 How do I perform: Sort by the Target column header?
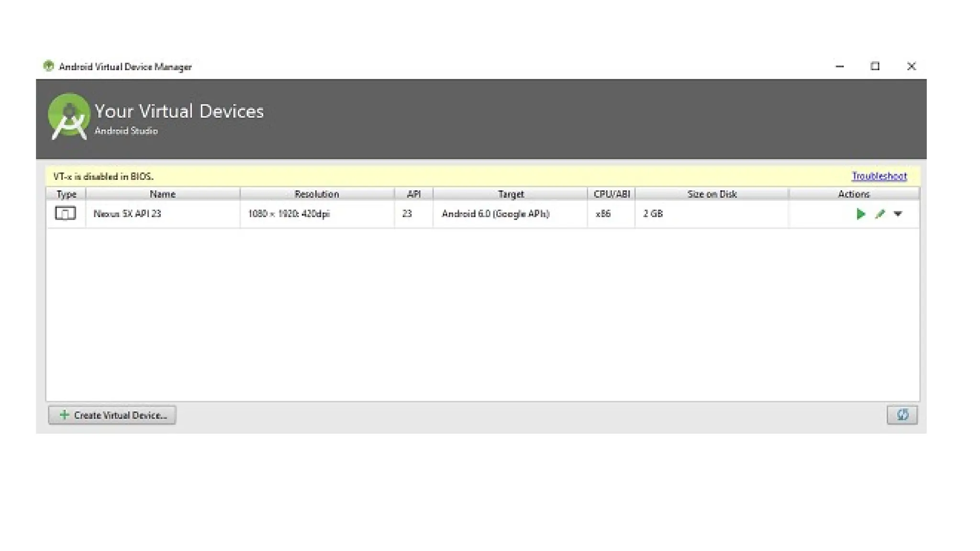(510, 194)
